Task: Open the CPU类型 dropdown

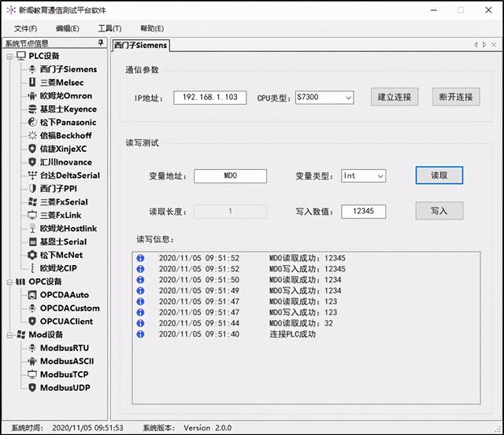Action: click(347, 98)
